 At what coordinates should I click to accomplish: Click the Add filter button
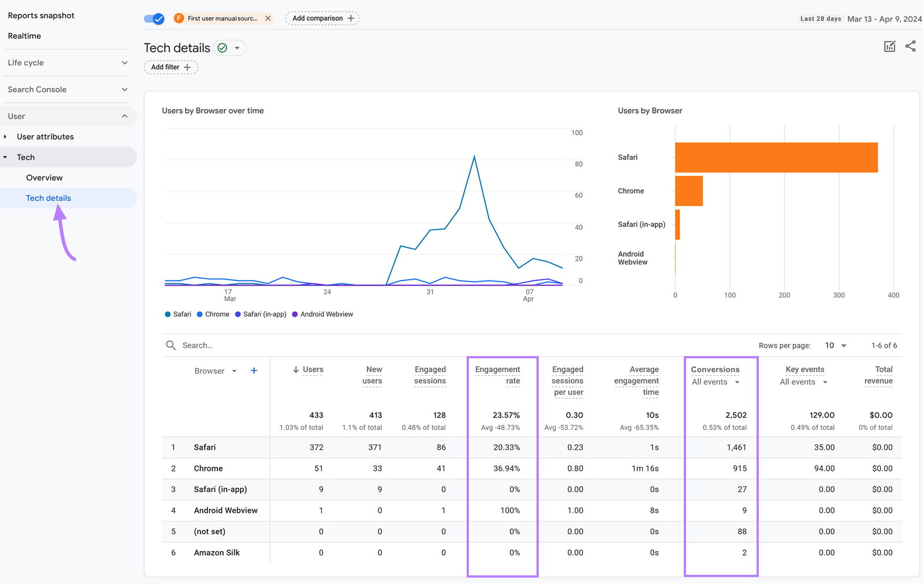point(171,68)
